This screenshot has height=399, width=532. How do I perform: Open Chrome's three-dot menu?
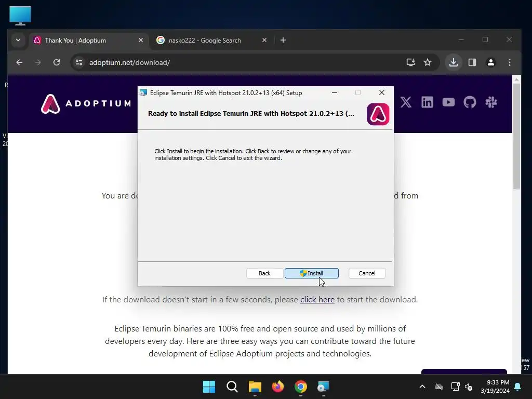pyautogui.click(x=509, y=62)
